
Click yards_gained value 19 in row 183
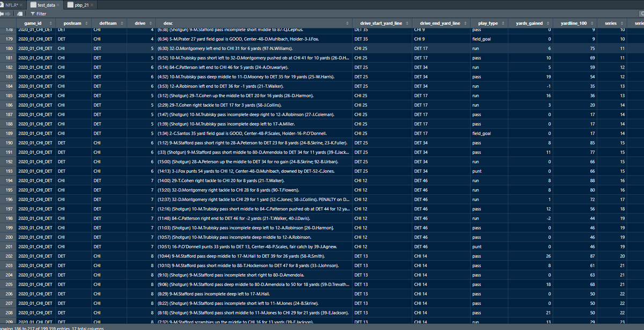548,76
